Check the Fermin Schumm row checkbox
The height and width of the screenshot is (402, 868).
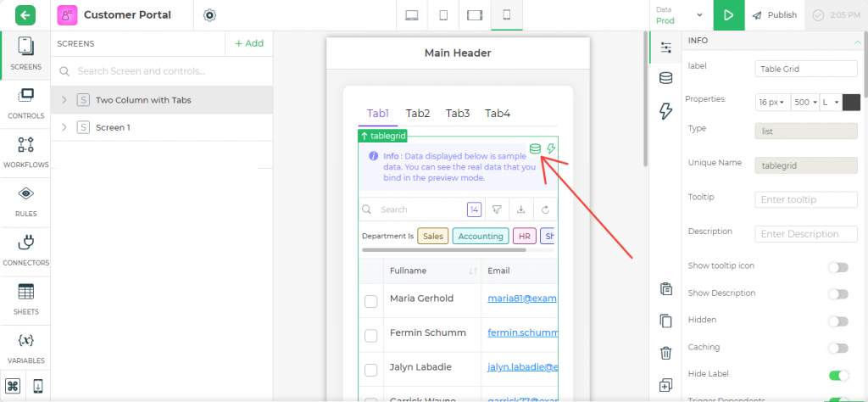pyautogui.click(x=371, y=336)
